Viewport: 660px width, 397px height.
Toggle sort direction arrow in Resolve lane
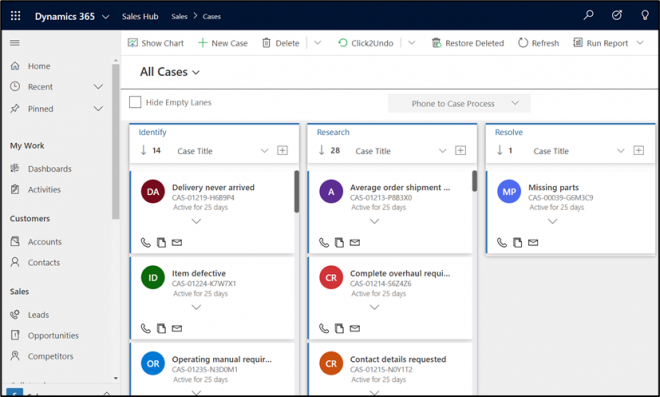pyautogui.click(x=500, y=150)
